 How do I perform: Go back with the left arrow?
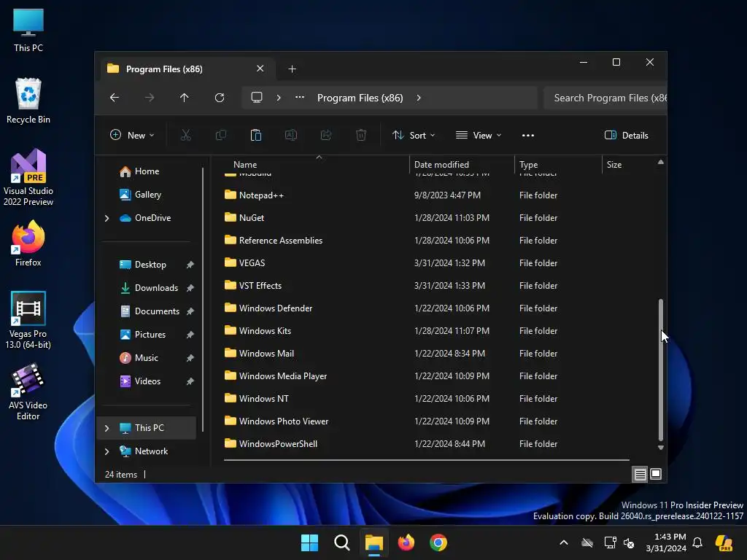click(115, 98)
